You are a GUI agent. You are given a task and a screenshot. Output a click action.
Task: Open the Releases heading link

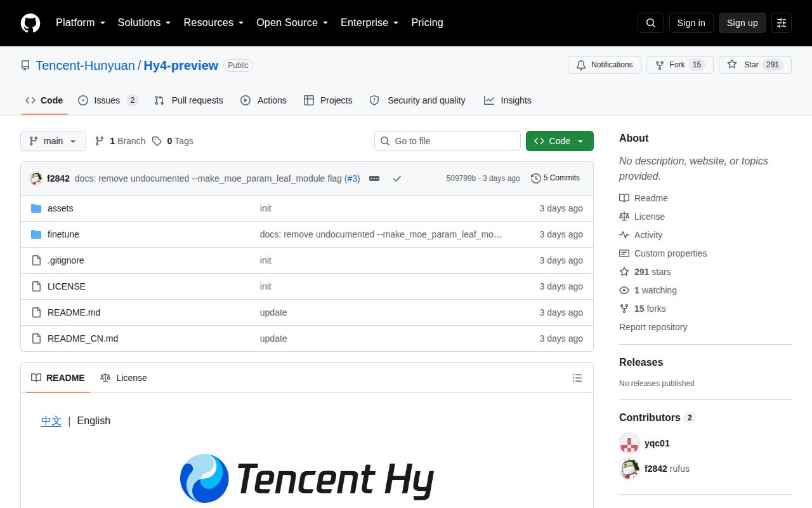point(641,362)
